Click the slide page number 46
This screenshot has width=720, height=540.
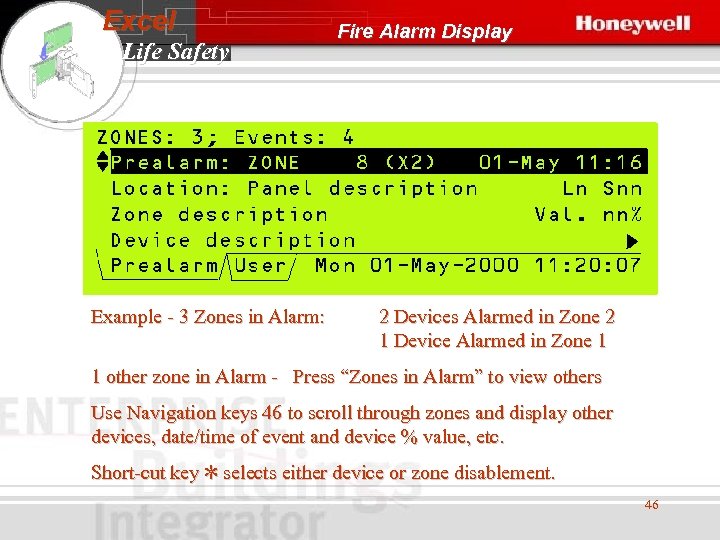coord(652,505)
